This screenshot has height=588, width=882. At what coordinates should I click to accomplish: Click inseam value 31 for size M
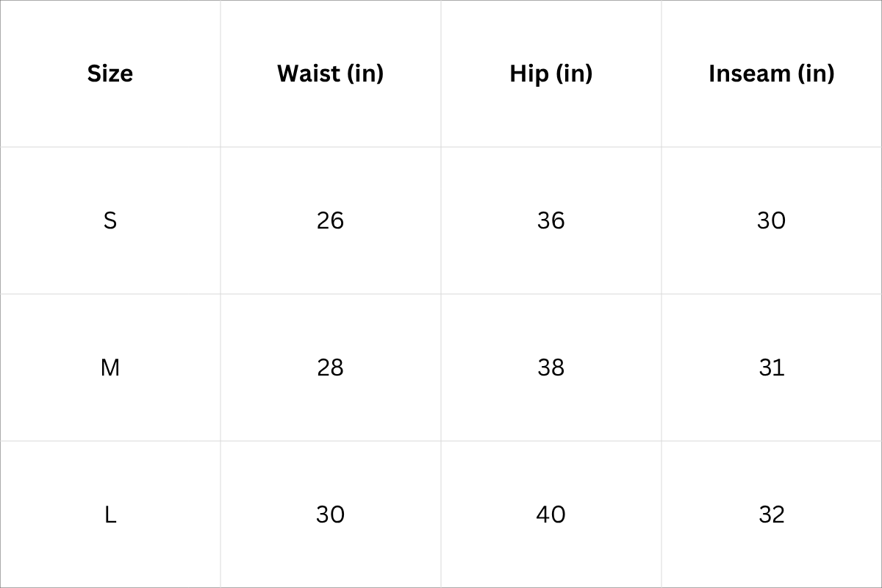[x=771, y=367]
